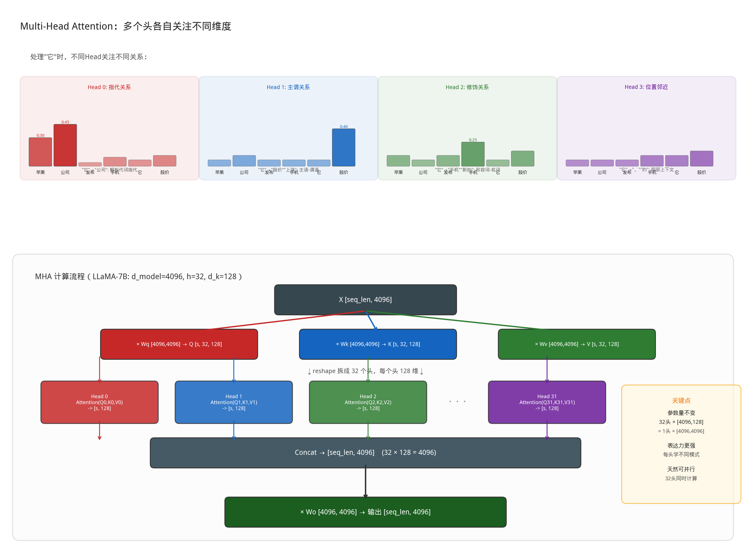The image size is (756, 553).
Task: Click the orange 关键点 heading
Action: point(681,400)
